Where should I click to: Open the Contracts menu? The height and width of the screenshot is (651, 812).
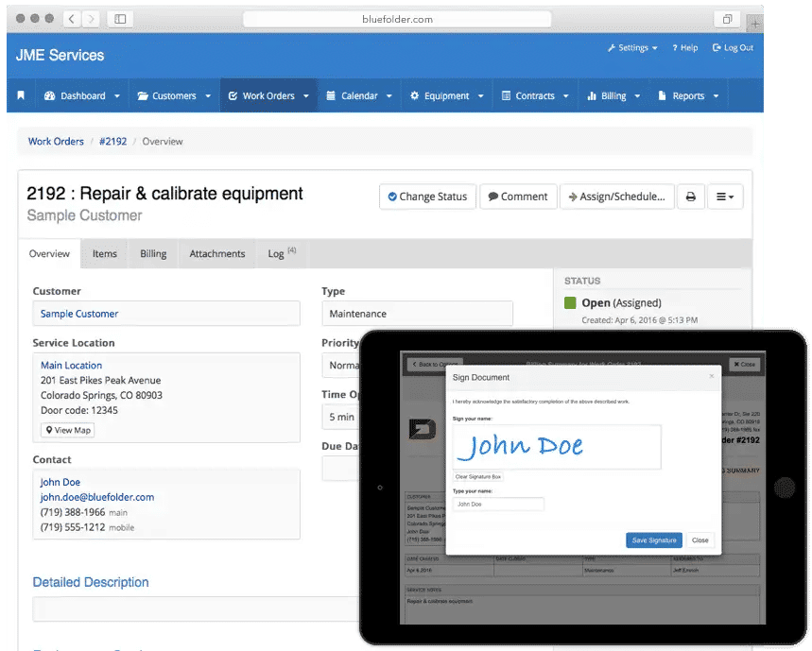[x=535, y=95]
